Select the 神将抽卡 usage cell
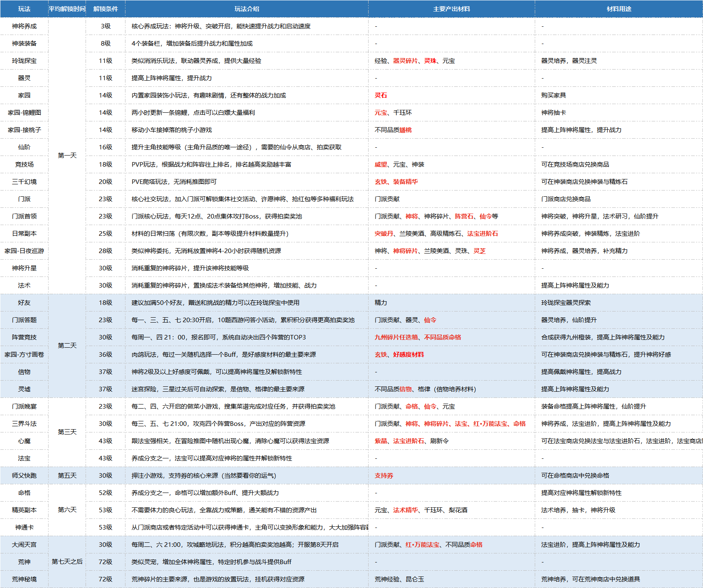 [619, 113]
